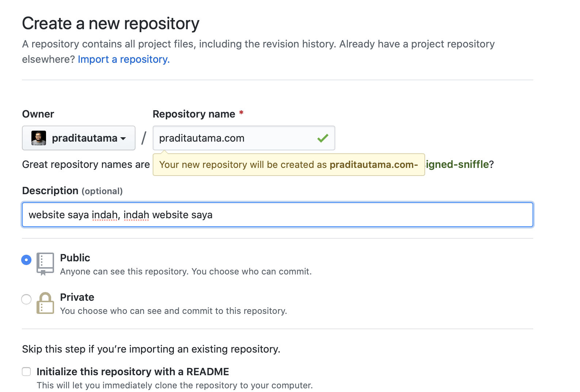
Task: Click the Owner label
Action: 38,114
